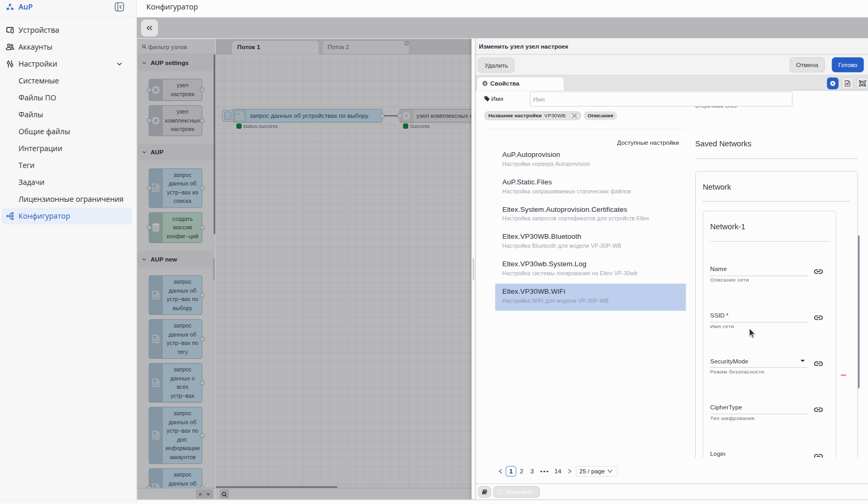Click the vertical scrollbar of settings form

(x=858, y=312)
